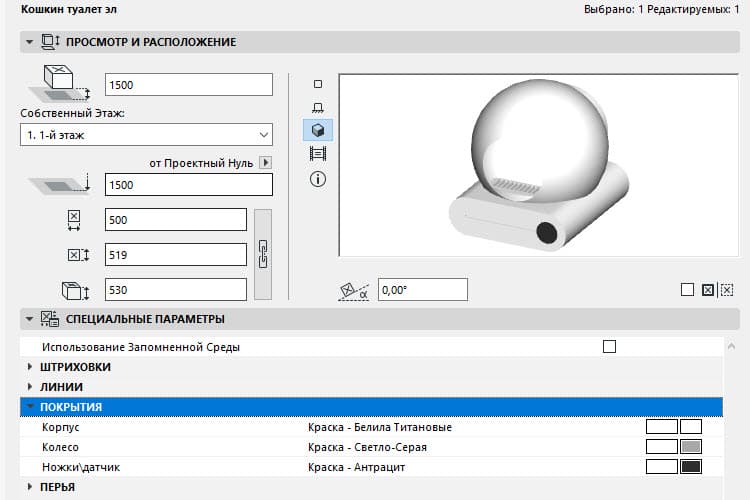
Task: Show object information icon
Action: [x=318, y=179]
